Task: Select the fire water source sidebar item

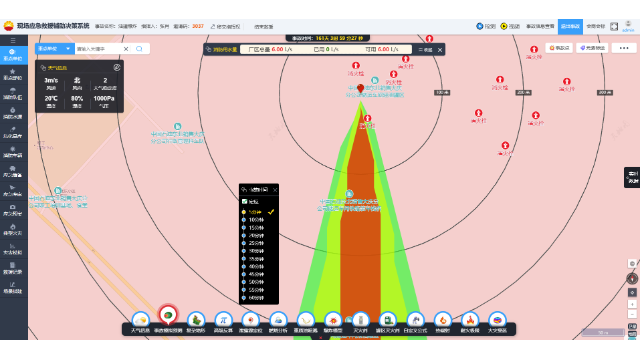Action: (x=13, y=113)
